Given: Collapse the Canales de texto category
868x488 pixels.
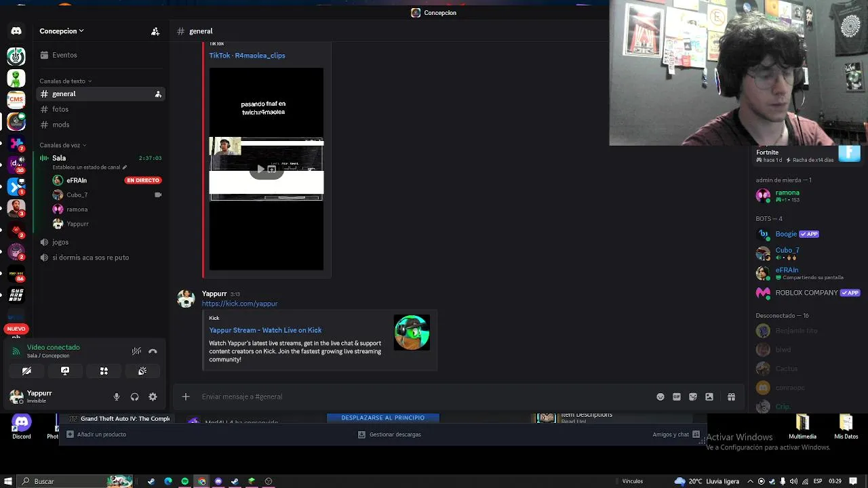Looking at the screenshot, I should 65,81.
